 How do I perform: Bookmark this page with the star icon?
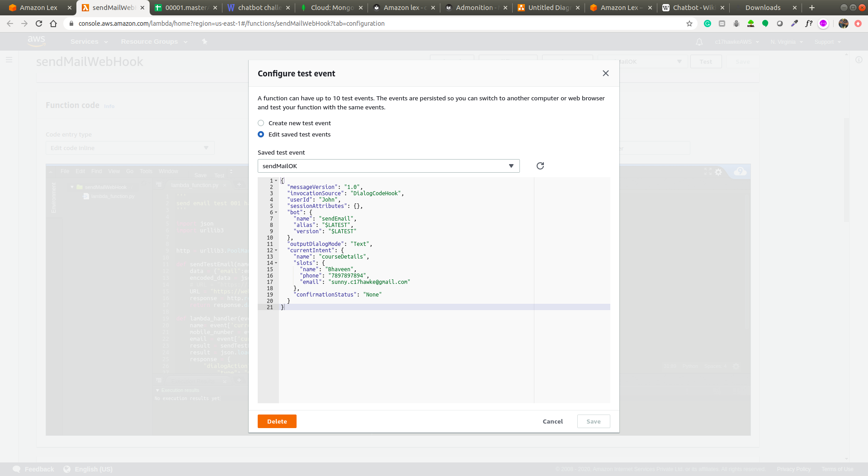(x=689, y=24)
